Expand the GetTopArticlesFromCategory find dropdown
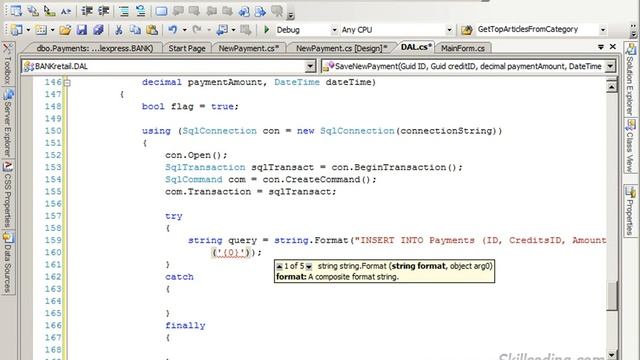The width and height of the screenshot is (640, 360). click(x=603, y=30)
